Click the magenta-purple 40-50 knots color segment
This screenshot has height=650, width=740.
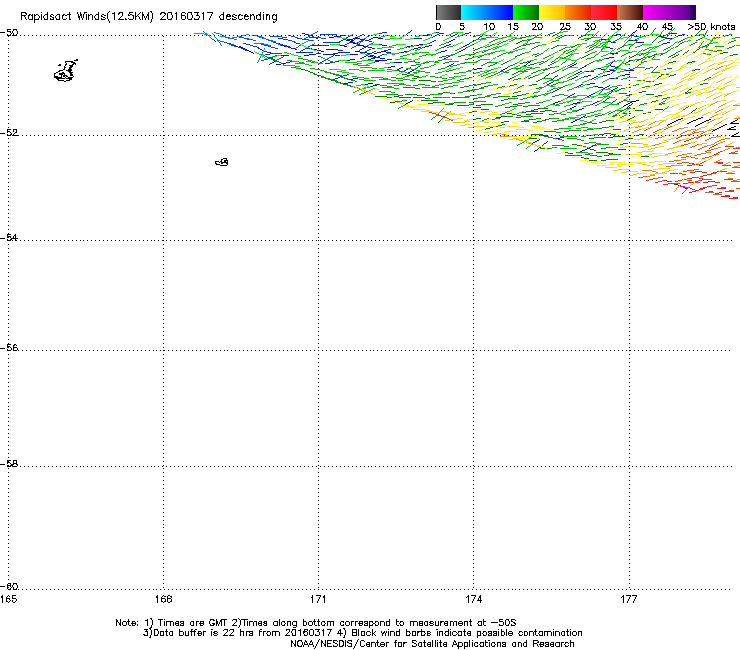click(669, 12)
